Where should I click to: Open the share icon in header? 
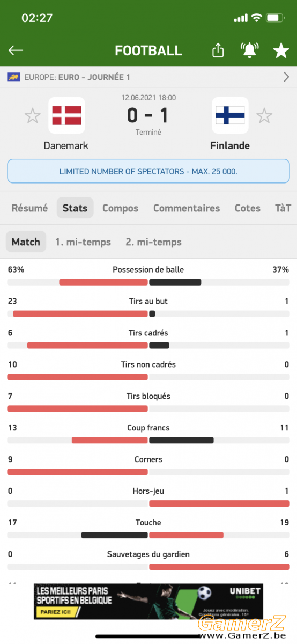pos(218,50)
